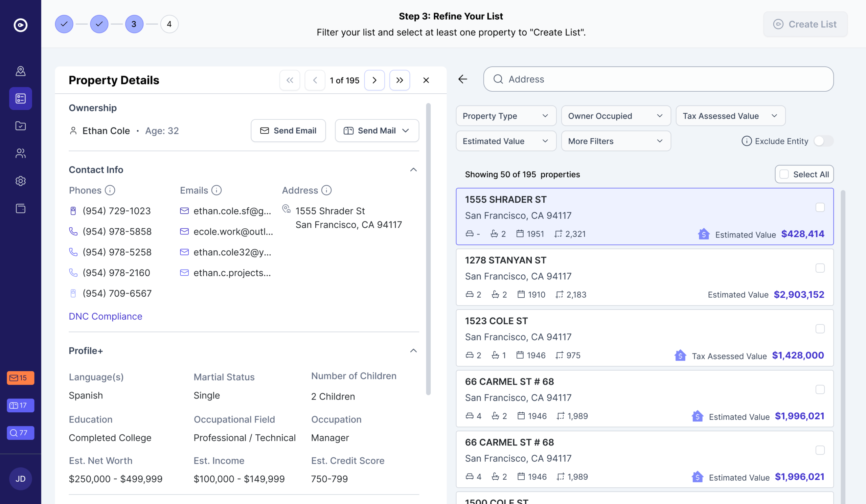Image resolution: width=866 pixels, height=504 pixels.
Task: Open the wallet sidebar icon
Action: click(x=21, y=208)
